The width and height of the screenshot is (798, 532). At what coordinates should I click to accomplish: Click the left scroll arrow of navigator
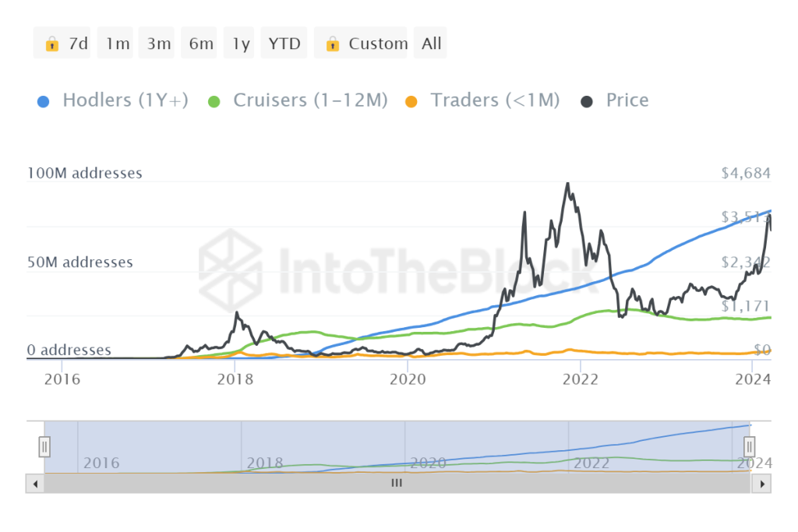point(34,483)
